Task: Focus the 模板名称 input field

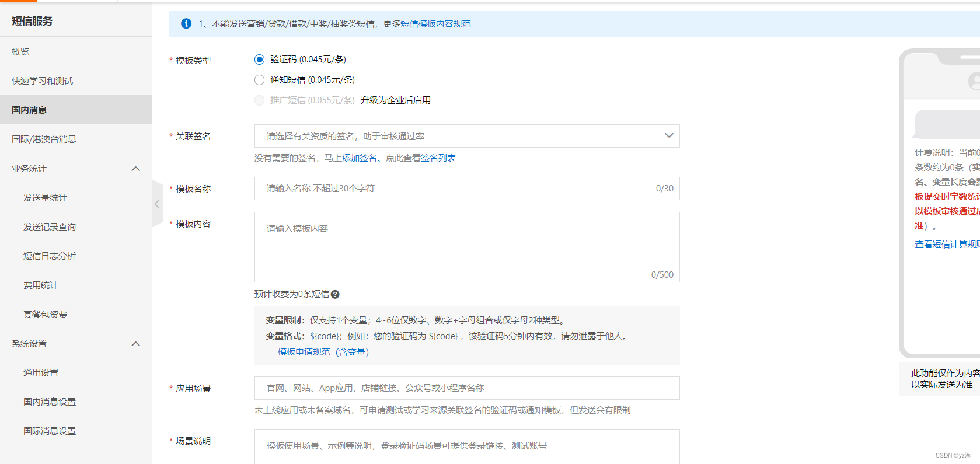Action: [x=467, y=189]
